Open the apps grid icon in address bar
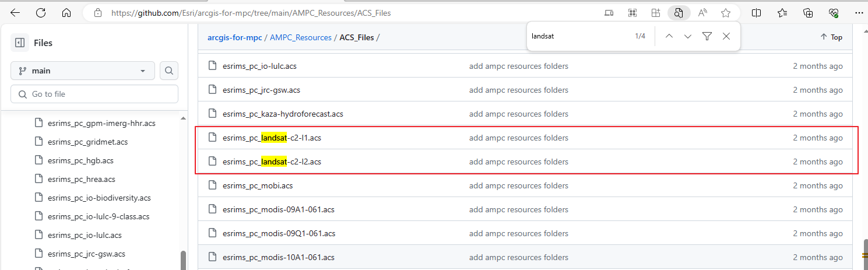 [632, 12]
